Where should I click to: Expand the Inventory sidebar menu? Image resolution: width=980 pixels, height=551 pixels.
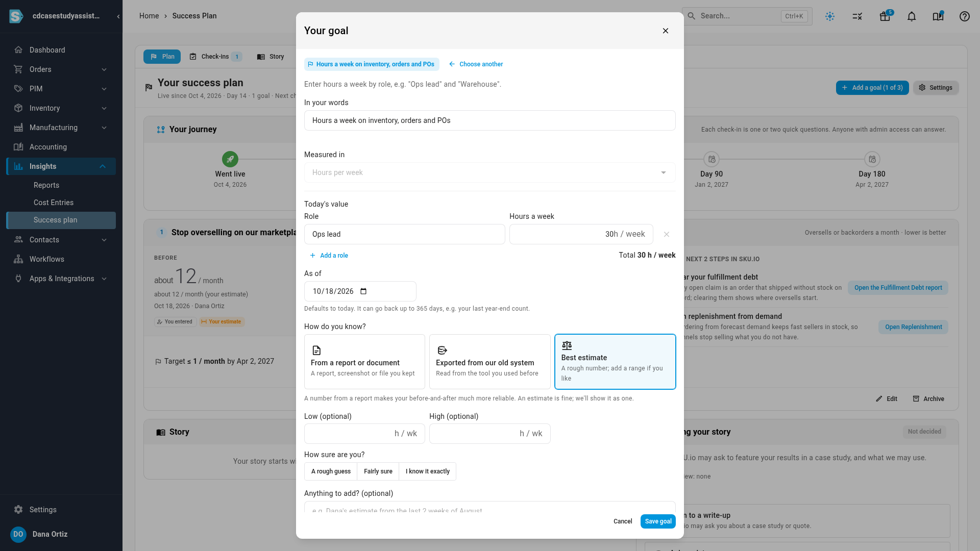point(61,108)
